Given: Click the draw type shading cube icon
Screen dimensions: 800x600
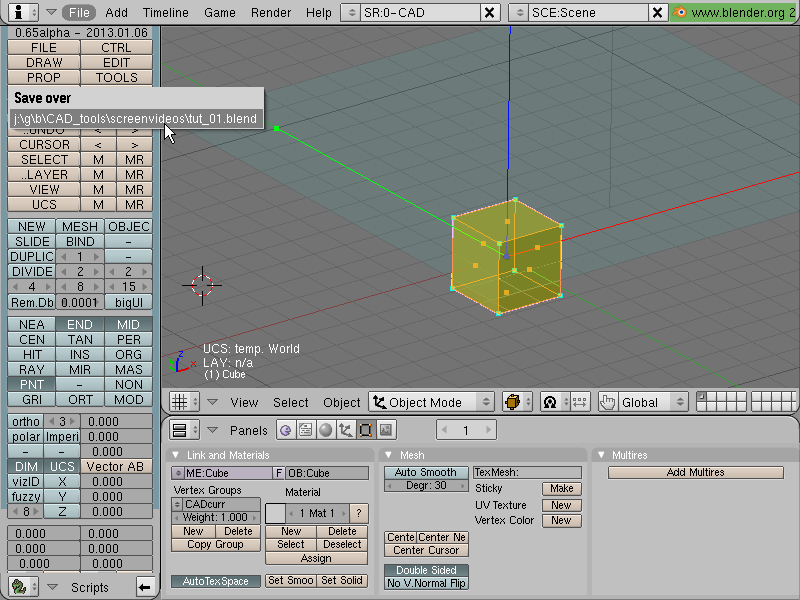Looking at the screenshot, I should pos(512,402).
